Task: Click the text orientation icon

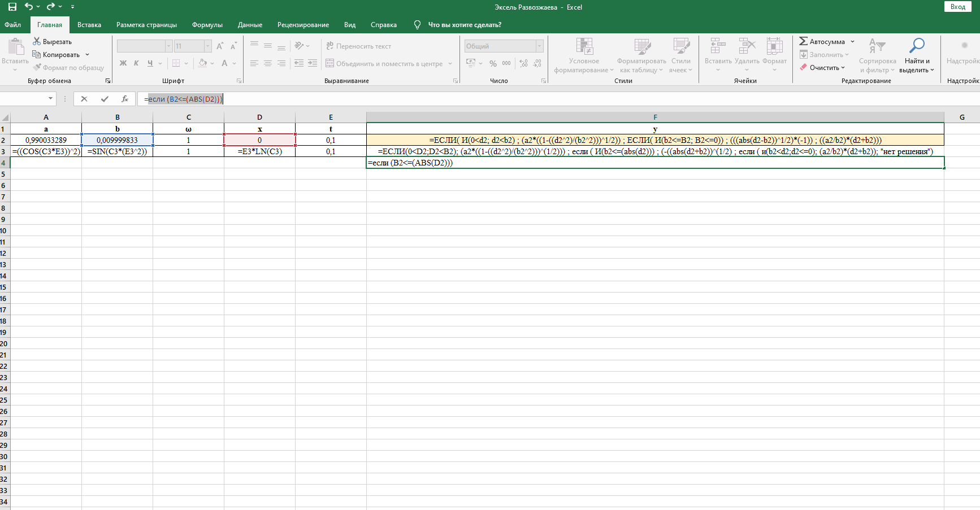Action: tap(300, 46)
